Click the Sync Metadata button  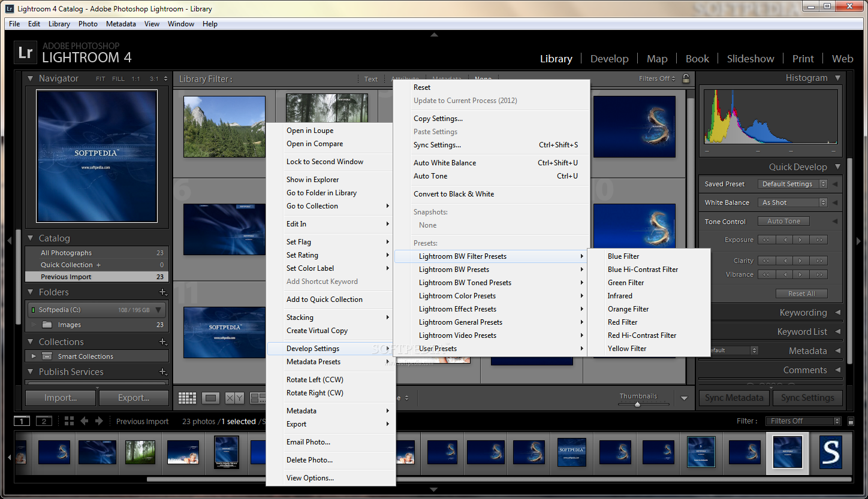tap(734, 398)
